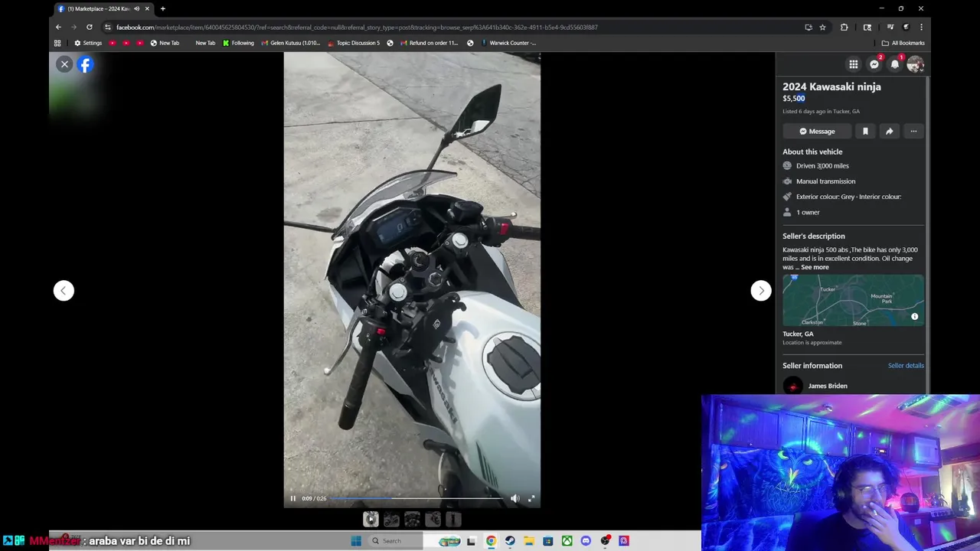This screenshot has height=551, width=980.
Task: Bookmark this tab with star
Action: tap(822, 27)
